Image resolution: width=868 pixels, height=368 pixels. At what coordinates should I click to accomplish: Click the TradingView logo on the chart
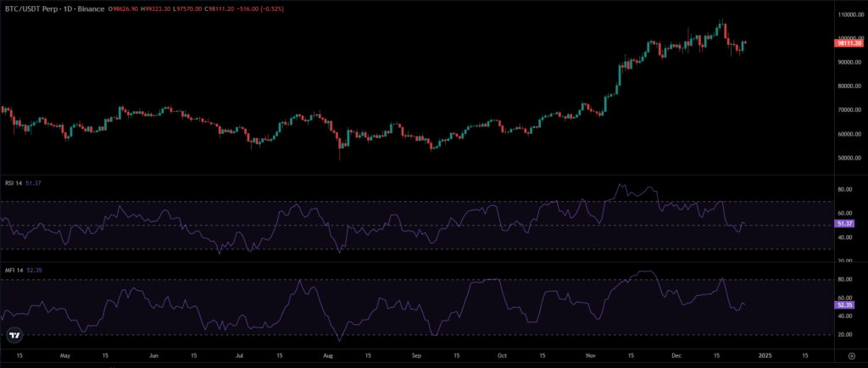tap(15, 335)
